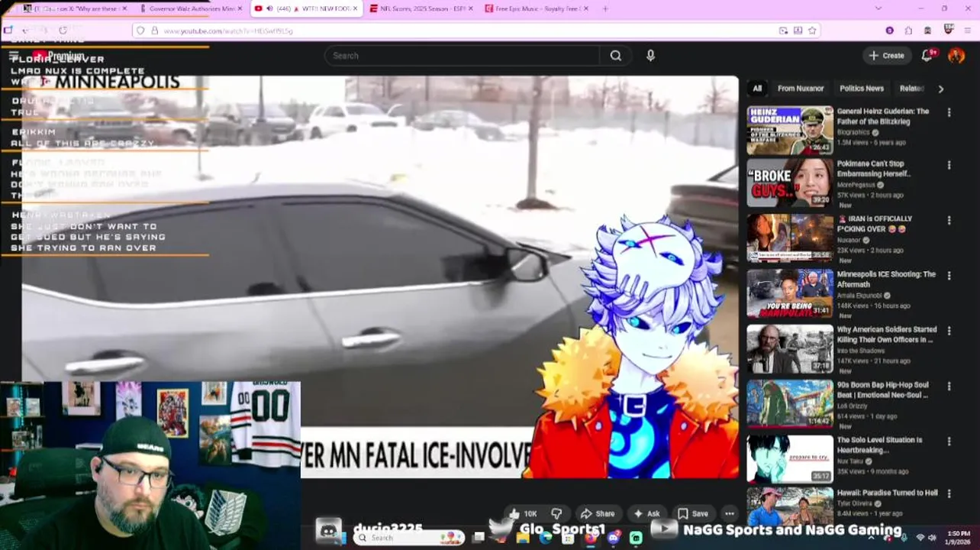Focus the YouTube search field
The image size is (980, 550).
tap(463, 56)
